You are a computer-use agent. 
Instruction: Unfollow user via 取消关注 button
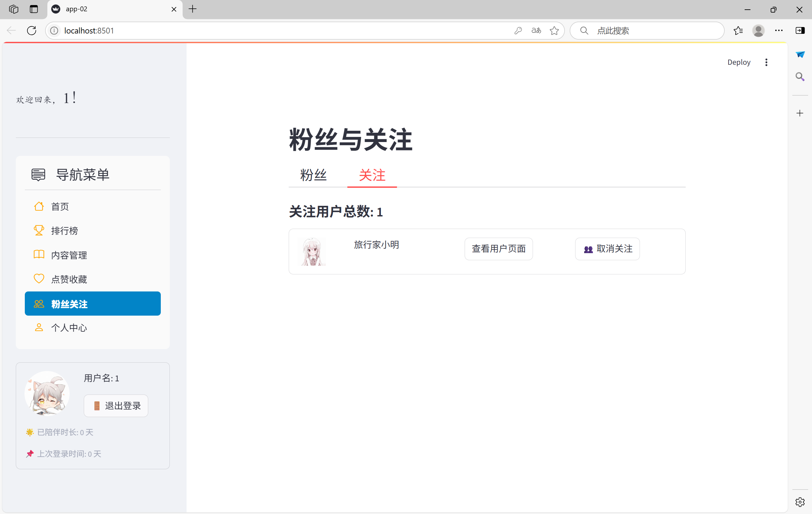coord(607,249)
